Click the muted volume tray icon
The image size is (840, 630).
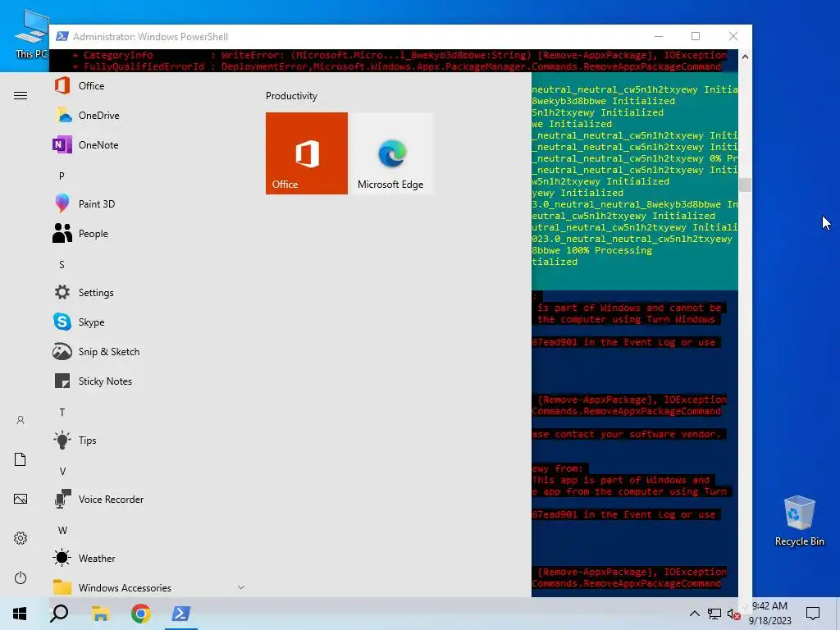point(734,614)
